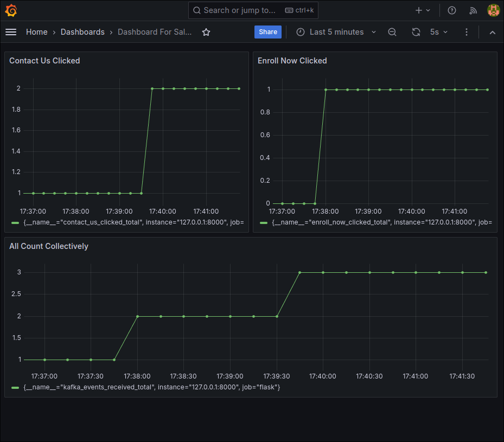Viewport: 504px width, 442px height.
Task: Open the 5s refresh interval dropdown
Action: point(439,32)
